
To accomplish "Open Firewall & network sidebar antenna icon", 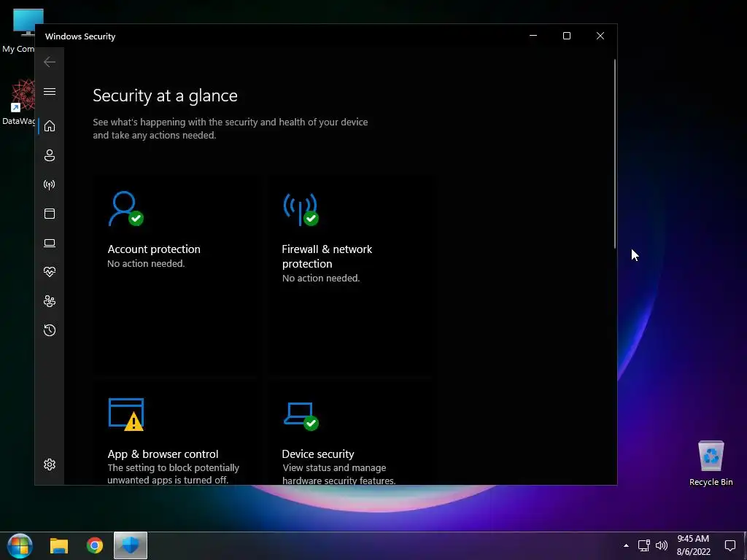I will [x=50, y=184].
